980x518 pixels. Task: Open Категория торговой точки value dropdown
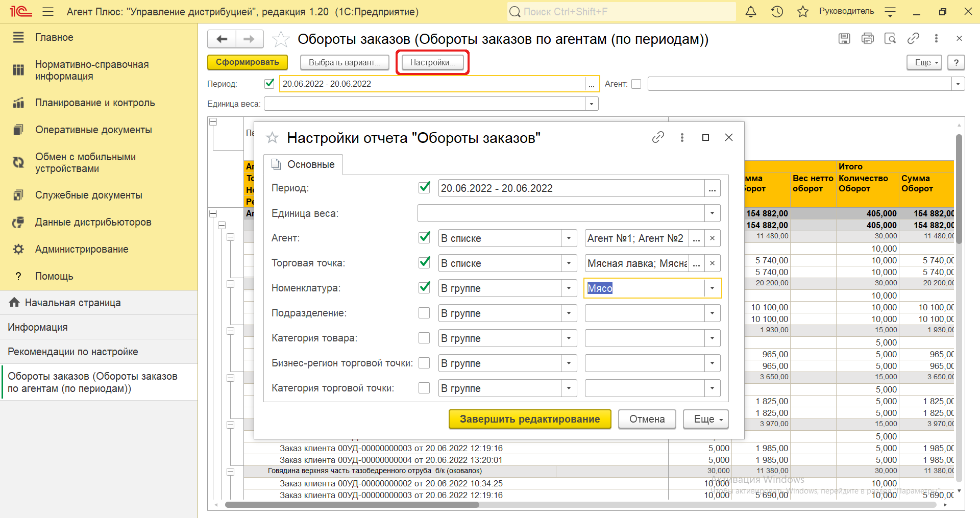pyautogui.click(x=712, y=388)
